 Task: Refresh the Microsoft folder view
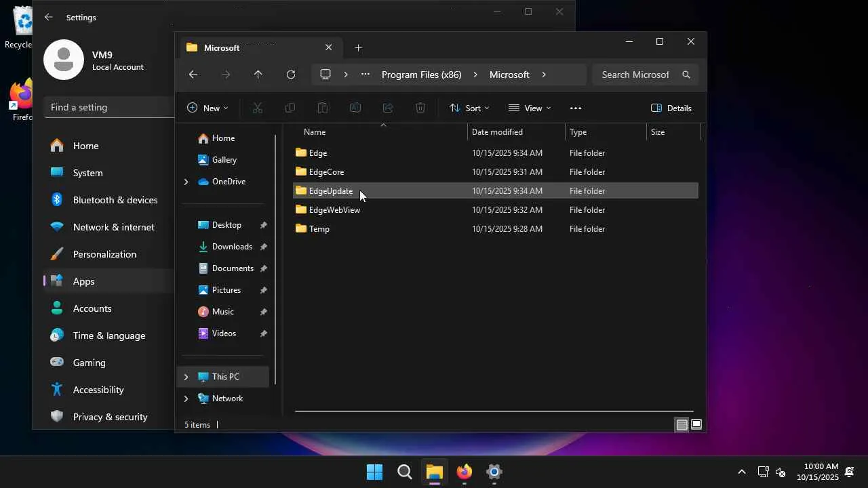point(291,75)
